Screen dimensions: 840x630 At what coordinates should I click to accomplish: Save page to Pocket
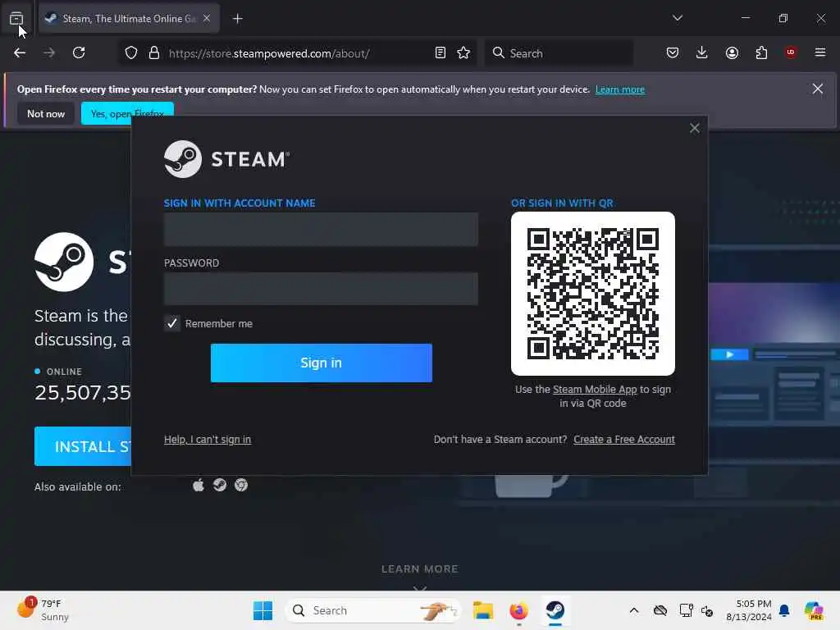pyautogui.click(x=673, y=53)
